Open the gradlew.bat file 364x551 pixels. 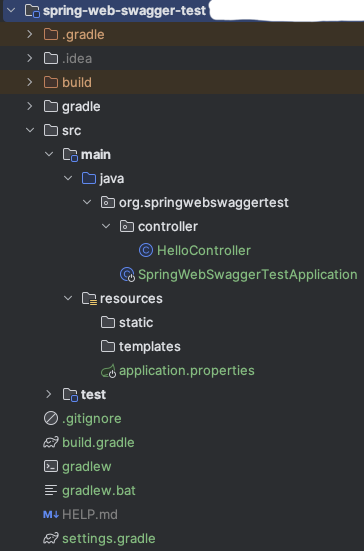coord(99,491)
